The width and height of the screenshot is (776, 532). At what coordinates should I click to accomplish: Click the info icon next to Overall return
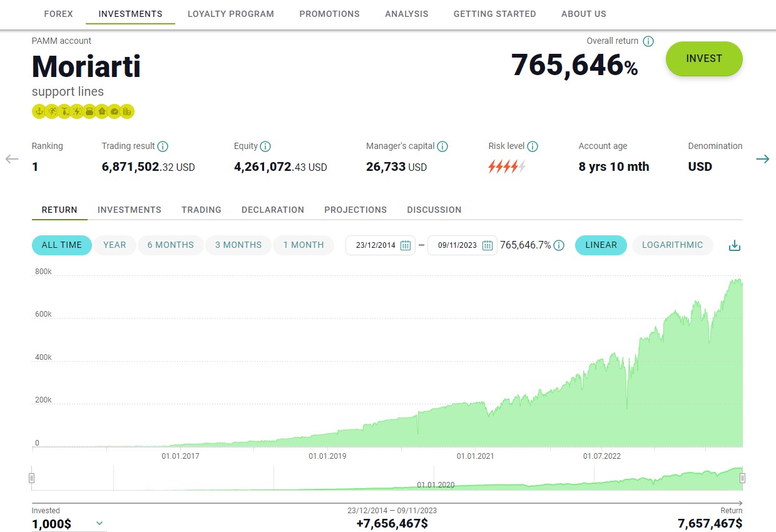click(648, 41)
